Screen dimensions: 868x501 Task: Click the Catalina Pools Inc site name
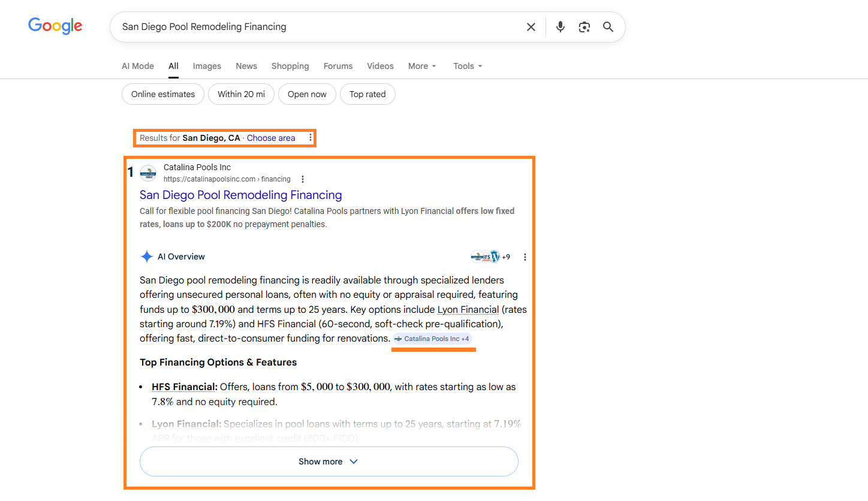(x=197, y=167)
